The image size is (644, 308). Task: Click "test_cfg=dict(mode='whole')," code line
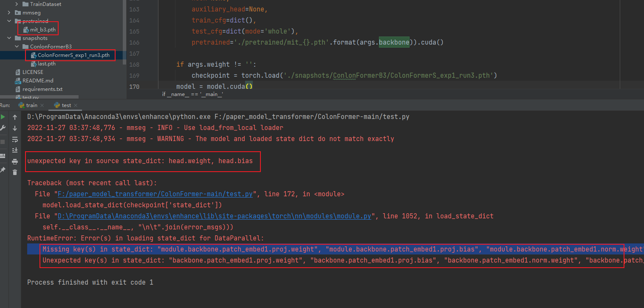tap(245, 31)
